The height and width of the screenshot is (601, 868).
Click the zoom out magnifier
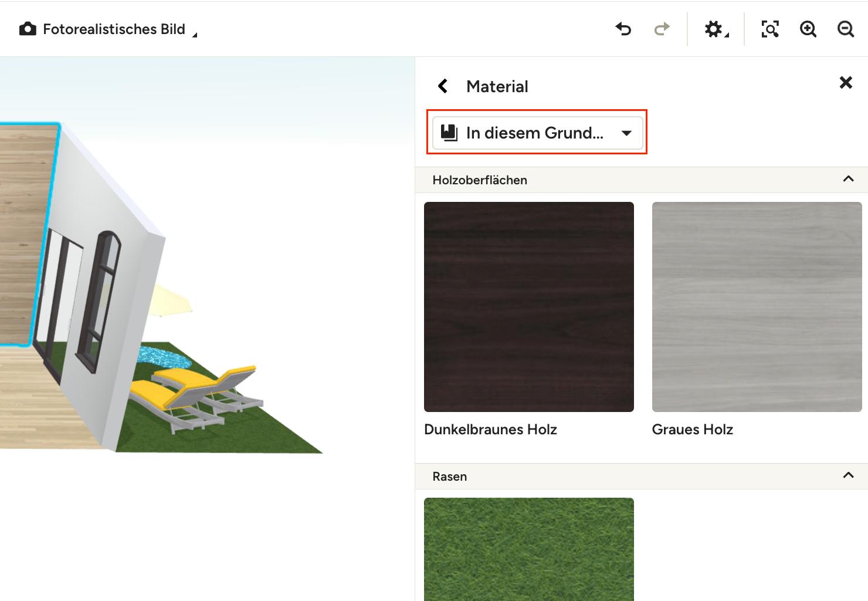(846, 29)
